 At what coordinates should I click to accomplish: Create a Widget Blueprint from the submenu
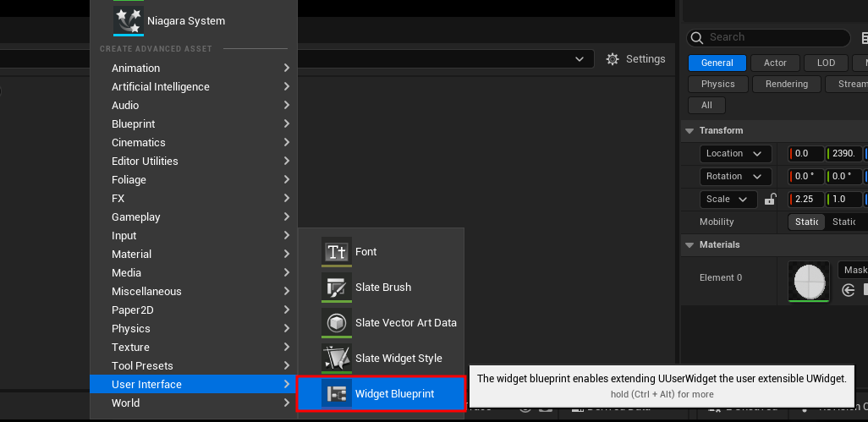click(x=381, y=394)
